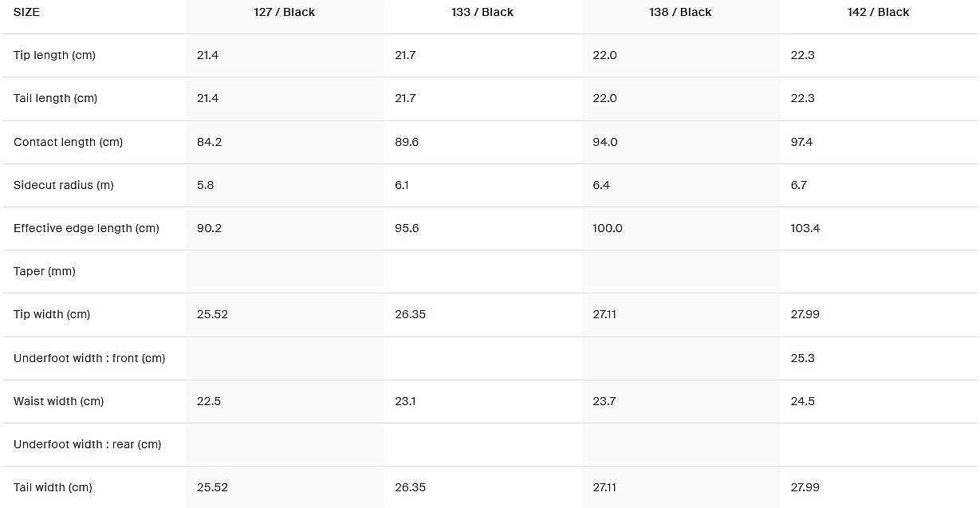Select the 6.1 sidecut radius value
980x508 pixels.
(402, 185)
